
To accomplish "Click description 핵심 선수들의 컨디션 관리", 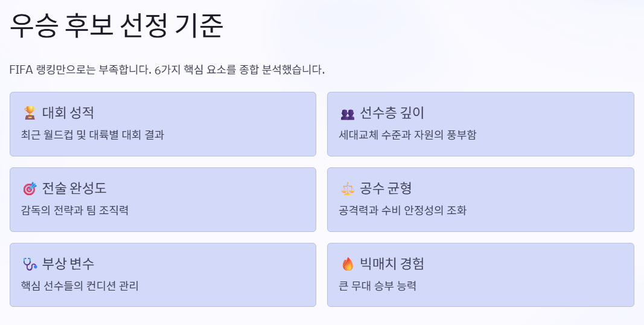I will pyautogui.click(x=80, y=286).
